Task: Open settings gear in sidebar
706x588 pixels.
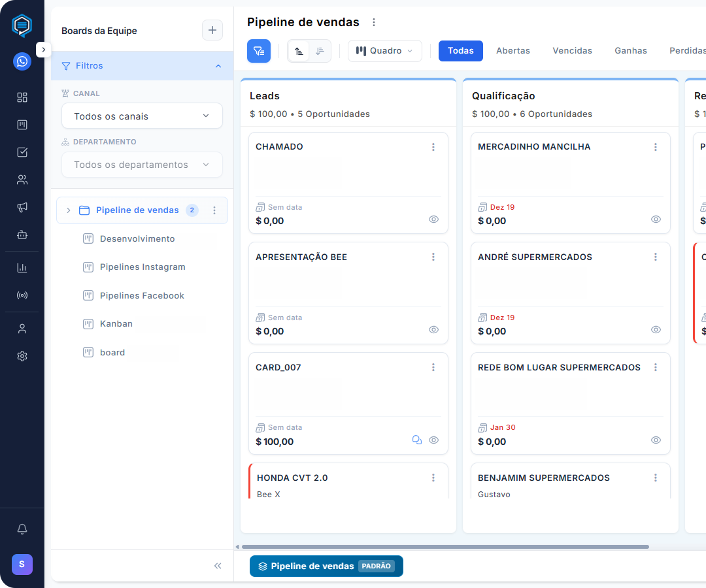Action: [22, 356]
